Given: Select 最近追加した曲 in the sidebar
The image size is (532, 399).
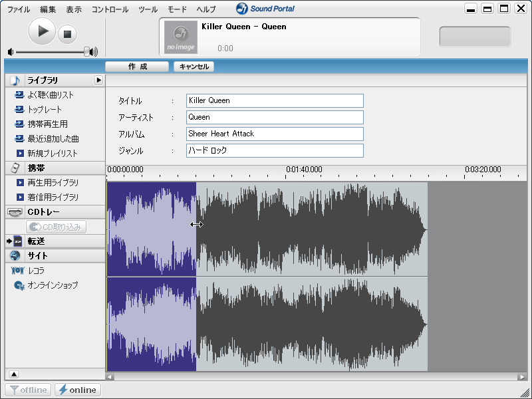Looking at the screenshot, I should tap(53, 139).
